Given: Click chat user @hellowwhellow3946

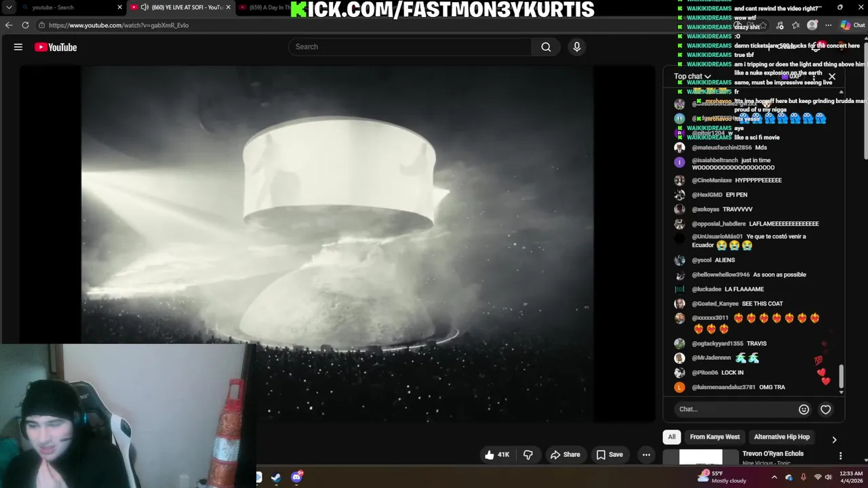Looking at the screenshot, I should 721,274.
